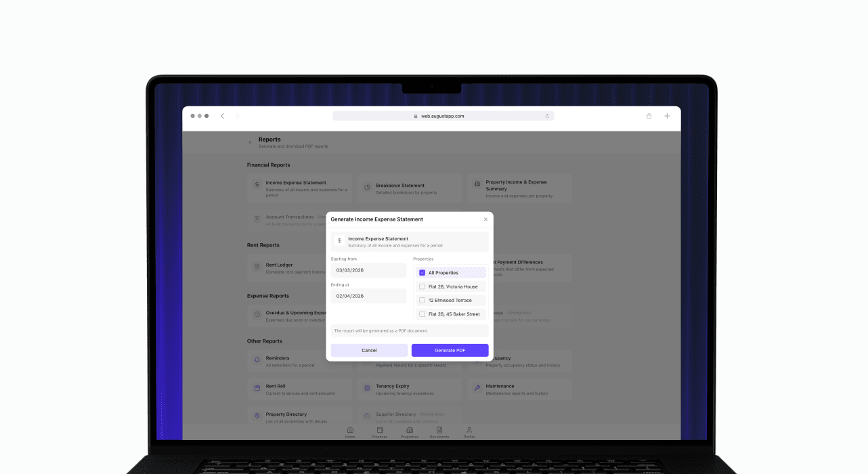
Task: Open Finances from the bottom navigation bar
Action: [380, 430]
